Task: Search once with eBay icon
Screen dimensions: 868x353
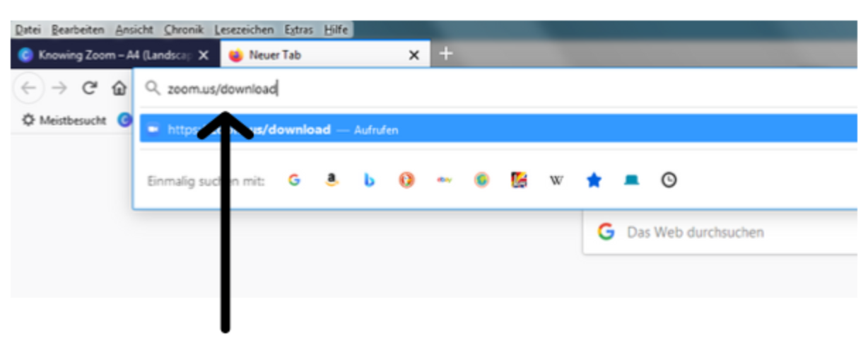Action: coord(444,180)
